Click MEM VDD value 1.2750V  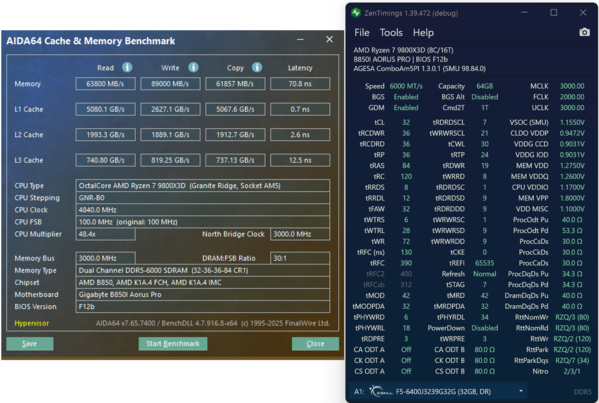click(x=572, y=166)
